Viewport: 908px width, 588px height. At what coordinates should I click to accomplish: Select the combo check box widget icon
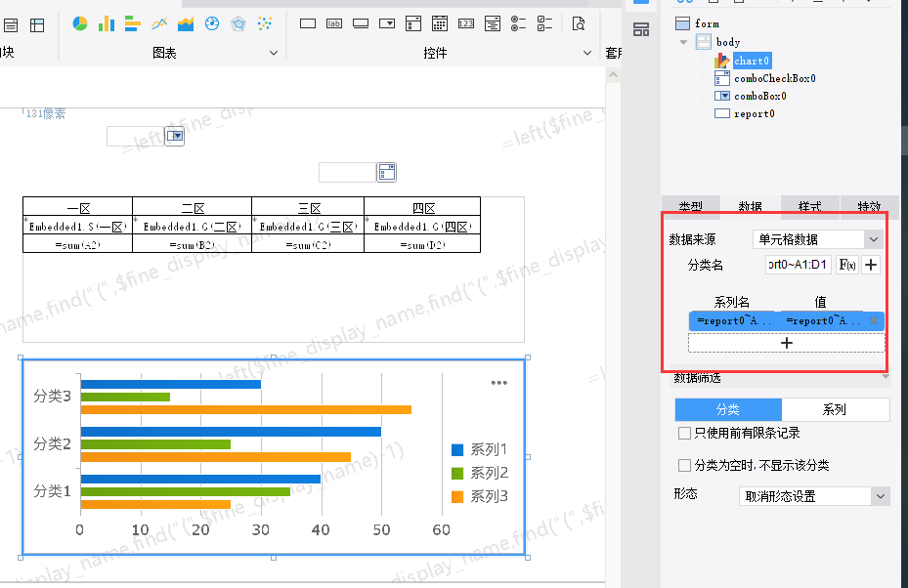tap(413, 23)
